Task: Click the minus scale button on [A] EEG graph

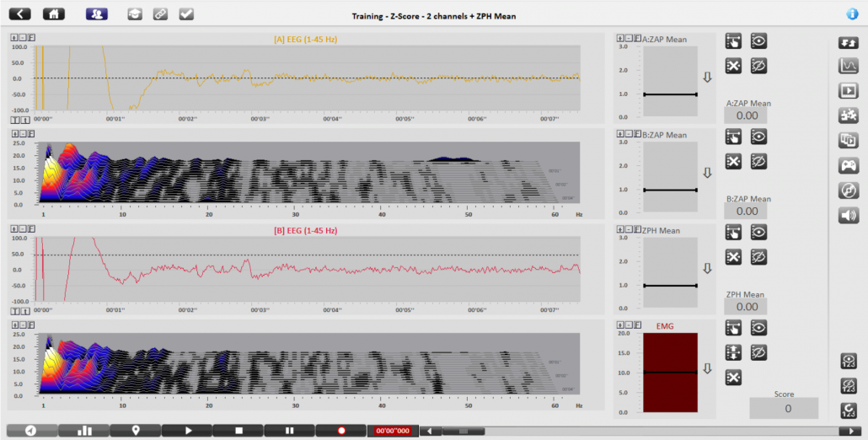Action: 23,38
